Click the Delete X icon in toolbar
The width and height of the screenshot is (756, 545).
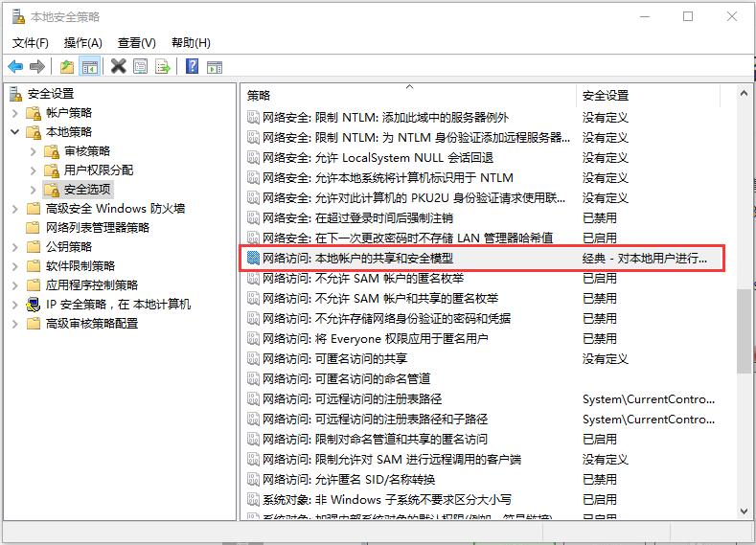(119, 66)
